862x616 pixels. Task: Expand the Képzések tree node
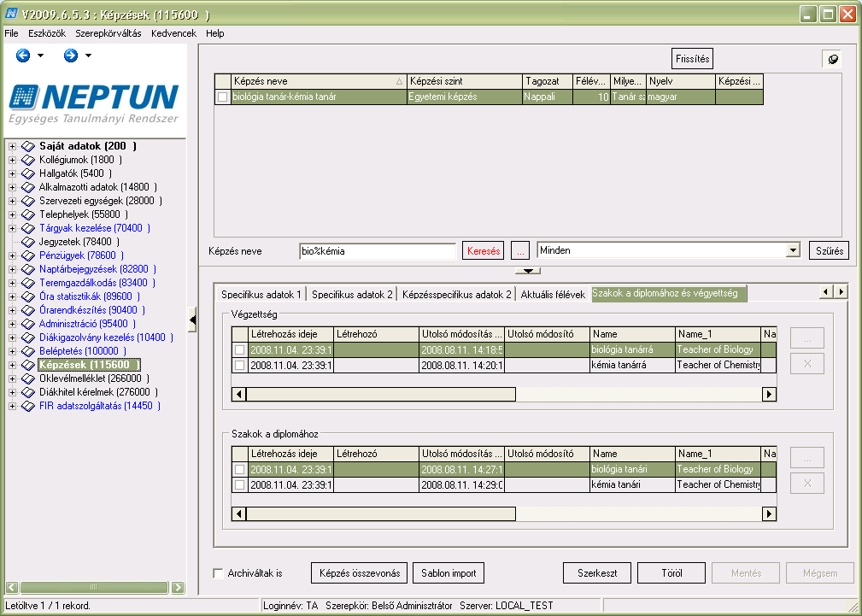(12, 365)
